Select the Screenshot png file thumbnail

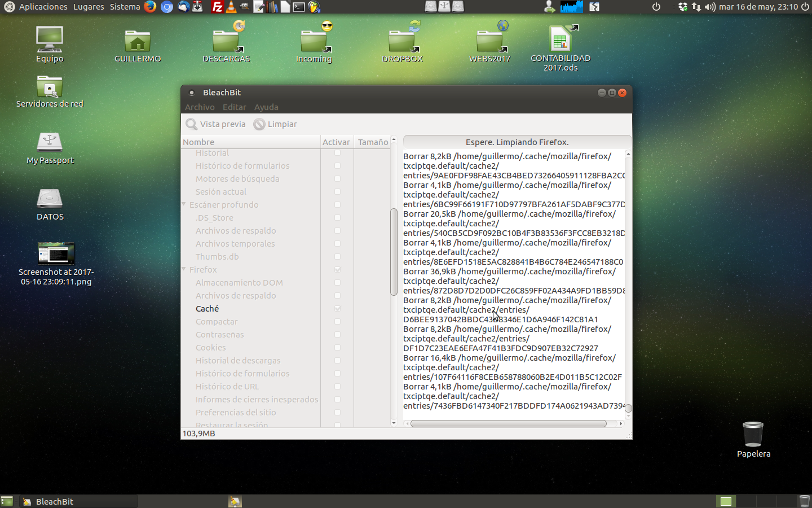click(x=56, y=253)
